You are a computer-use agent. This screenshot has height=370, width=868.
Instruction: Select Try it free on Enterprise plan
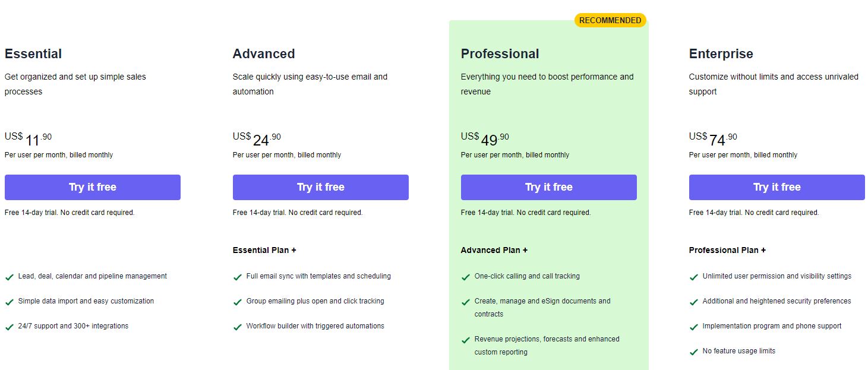777,187
